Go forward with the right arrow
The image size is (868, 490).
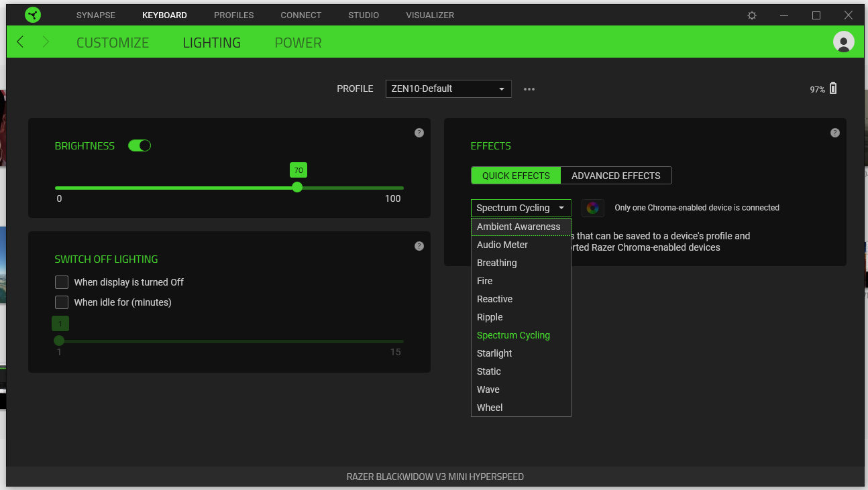click(46, 42)
